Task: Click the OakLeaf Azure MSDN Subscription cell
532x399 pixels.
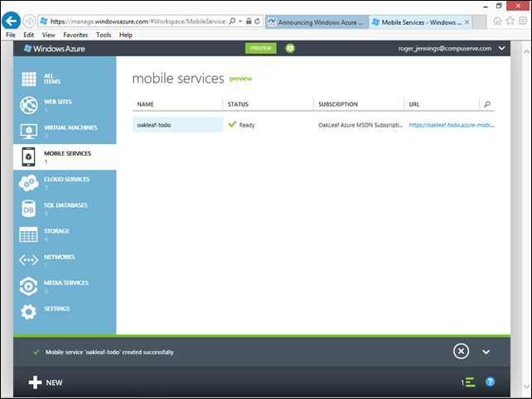Action: (360, 125)
